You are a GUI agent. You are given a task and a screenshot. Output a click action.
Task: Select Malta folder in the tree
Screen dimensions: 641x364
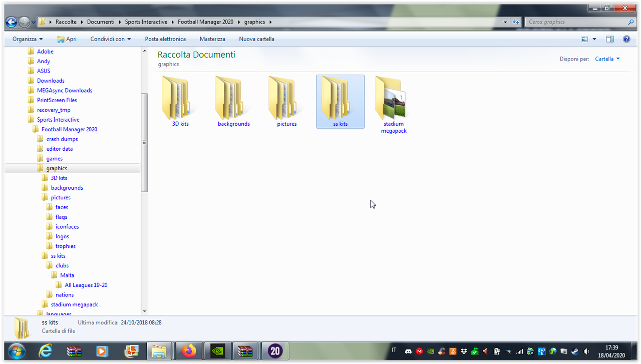pos(67,275)
